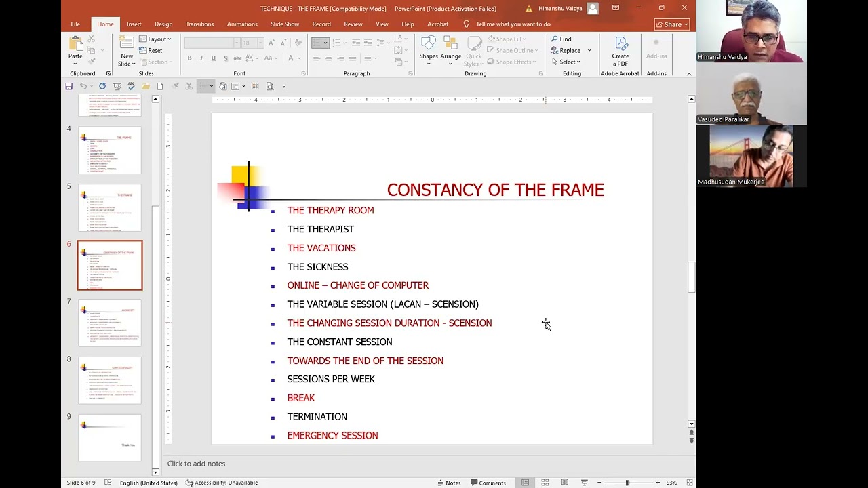Apply text Shadow formatting
The height and width of the screenshot is (488, 868).
(x=226, y=58)
